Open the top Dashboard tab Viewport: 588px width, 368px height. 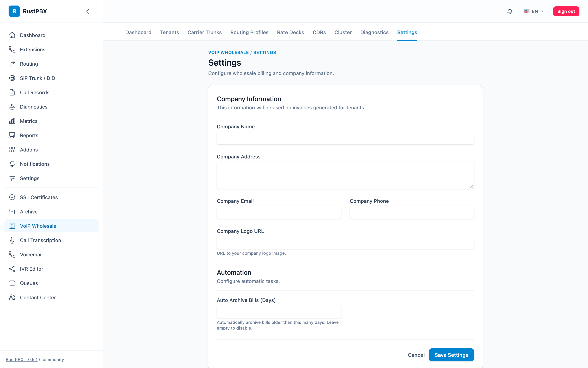138,32
